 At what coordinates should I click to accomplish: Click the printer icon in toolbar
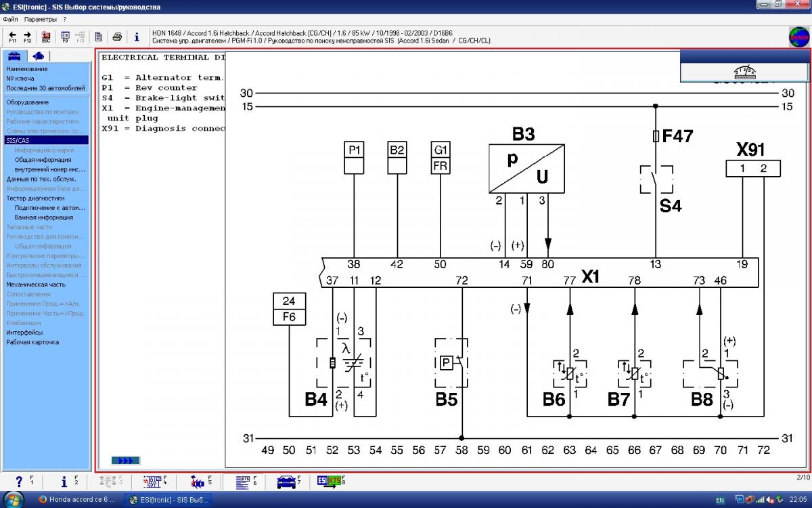[x=117, y=37]
